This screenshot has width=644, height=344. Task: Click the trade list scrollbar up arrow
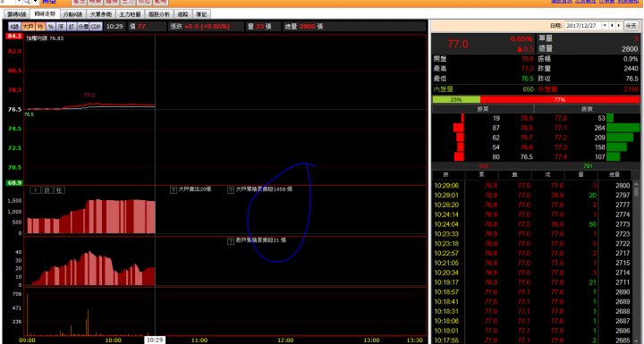tap(637, 184)
